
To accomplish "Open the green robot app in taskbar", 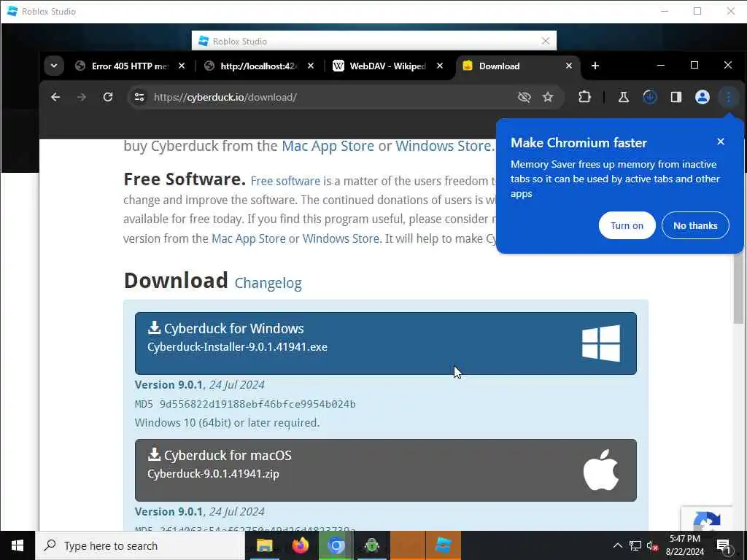I will tap(371, 545).
